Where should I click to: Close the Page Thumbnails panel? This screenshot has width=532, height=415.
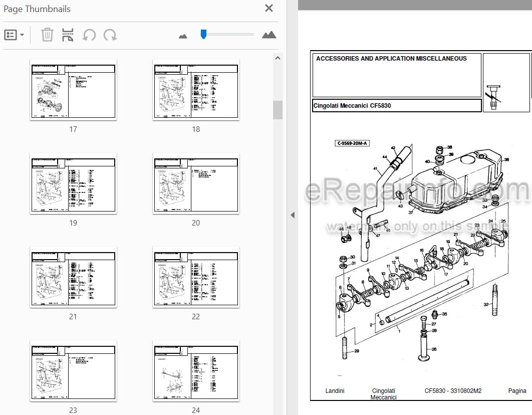pos(269,8)
